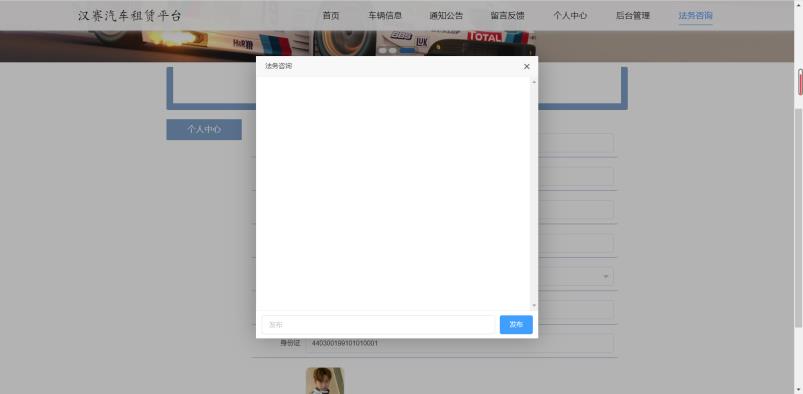Click the chat dialog scroll up arrow
The width and height of the screenshot is (803, 394).
534,82
